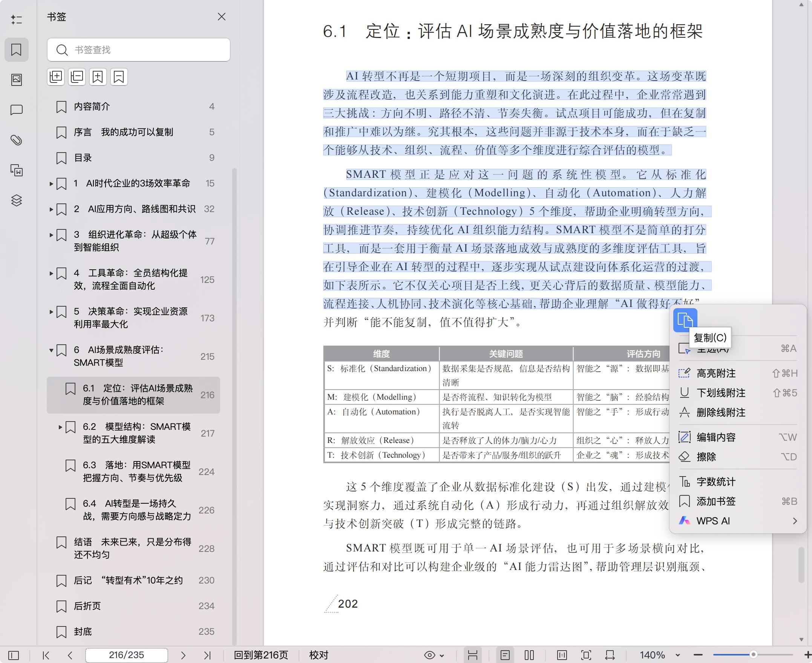812x663 pixels.
Task: Go to last page icon
Action: click(x=207, y=655)
